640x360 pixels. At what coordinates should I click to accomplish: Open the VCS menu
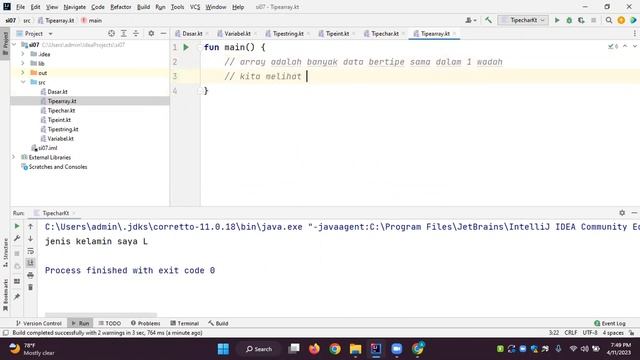click(x=195, y=7)
